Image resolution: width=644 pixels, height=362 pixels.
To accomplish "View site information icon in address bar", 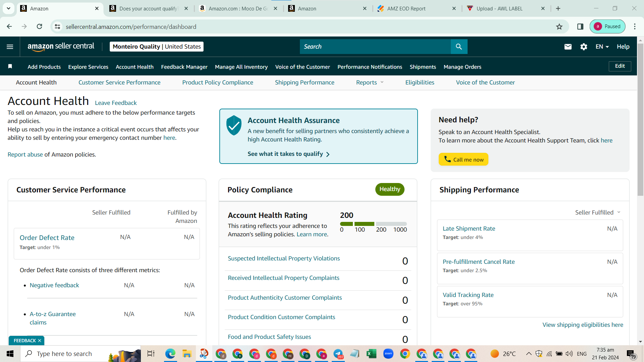I will (x=57, y=26).
